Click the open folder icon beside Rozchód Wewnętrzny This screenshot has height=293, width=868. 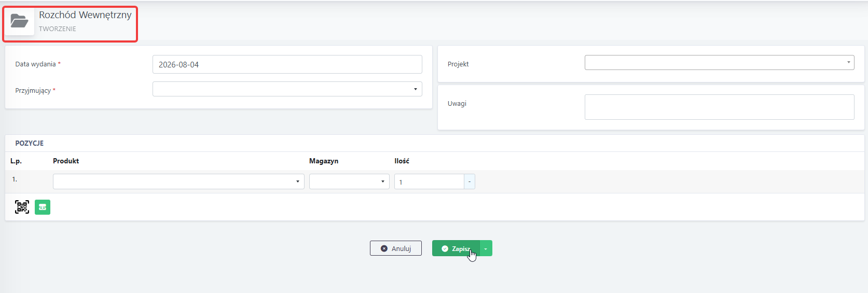pyautogui.click(x=20, y=21)
